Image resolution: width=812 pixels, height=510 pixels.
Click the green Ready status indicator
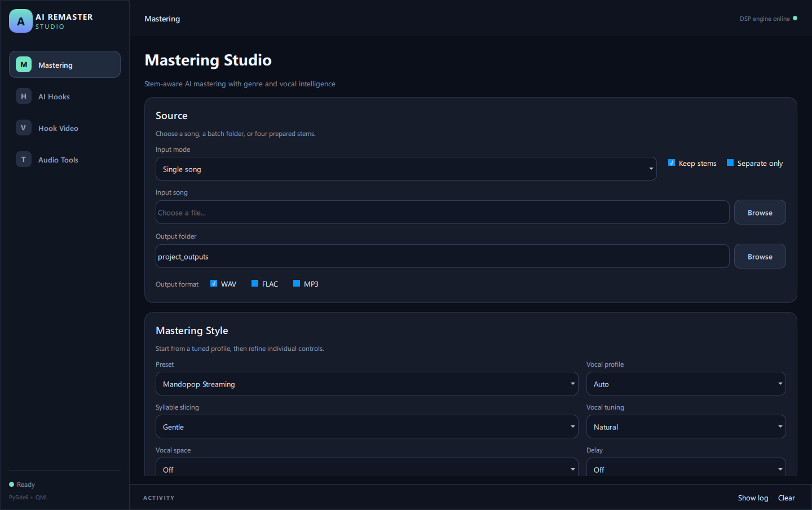tap(11, 484)
